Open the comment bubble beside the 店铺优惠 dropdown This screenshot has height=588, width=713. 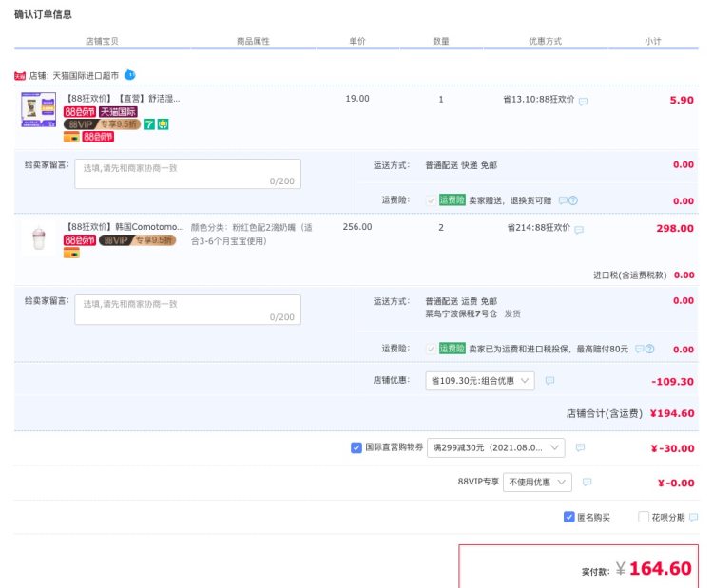pyautogui.click(x=549, y=380)
